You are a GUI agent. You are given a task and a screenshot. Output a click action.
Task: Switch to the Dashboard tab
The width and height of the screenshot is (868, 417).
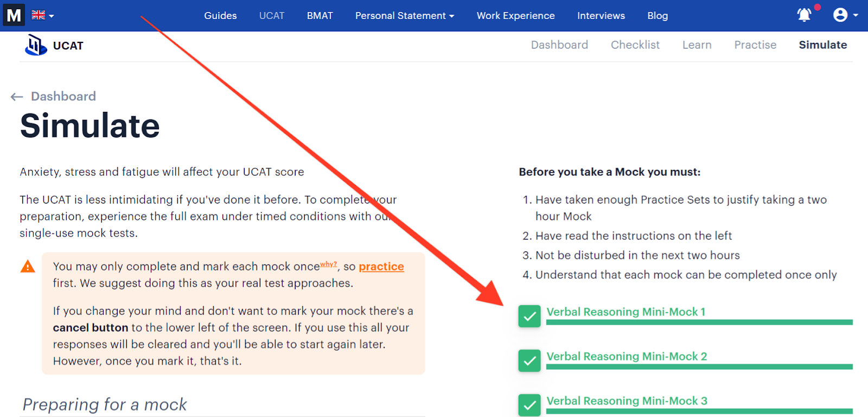click(559, 45)
